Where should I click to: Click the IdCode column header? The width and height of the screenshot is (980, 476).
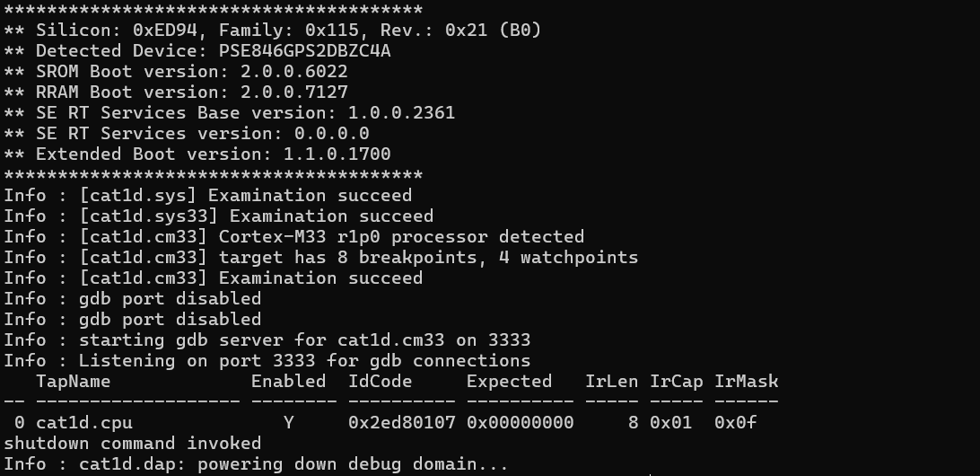380,382
